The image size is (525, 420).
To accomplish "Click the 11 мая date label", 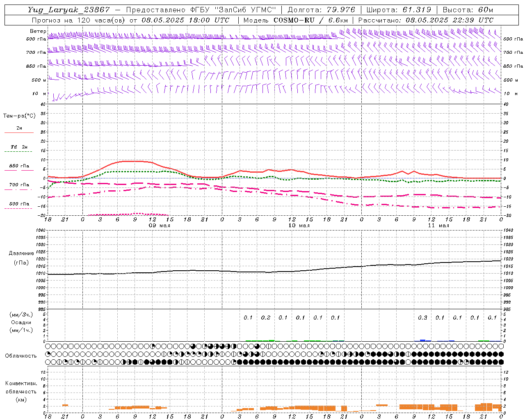I will tap(438, 226).
